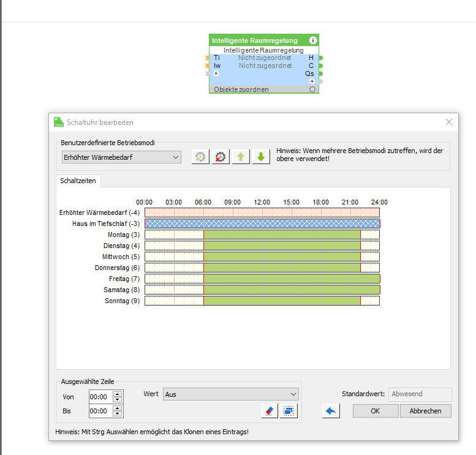
Task: Click the Iw input connector of the block
Action: (207, 66)
